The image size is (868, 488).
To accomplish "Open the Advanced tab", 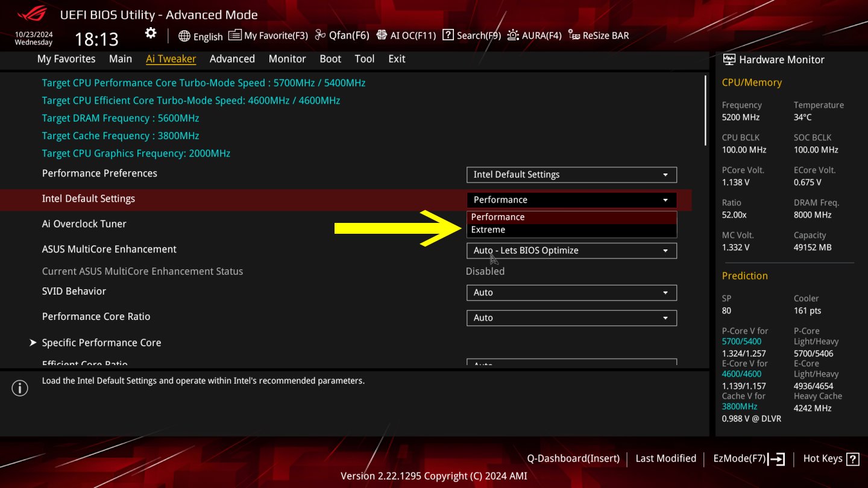I will (x=232, y=58).
